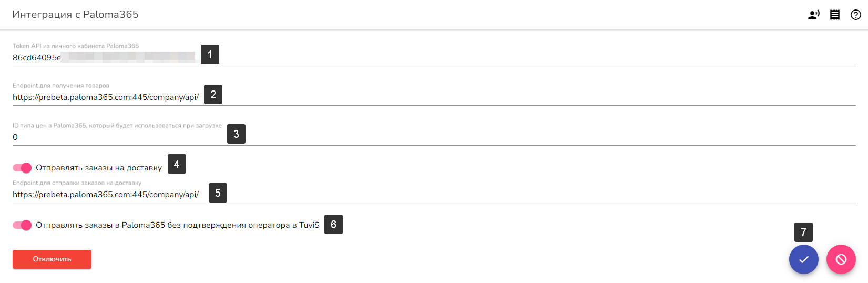868x283 pixels.
Task: Open the help question mark icon
Action: click(x=856, y=15)
